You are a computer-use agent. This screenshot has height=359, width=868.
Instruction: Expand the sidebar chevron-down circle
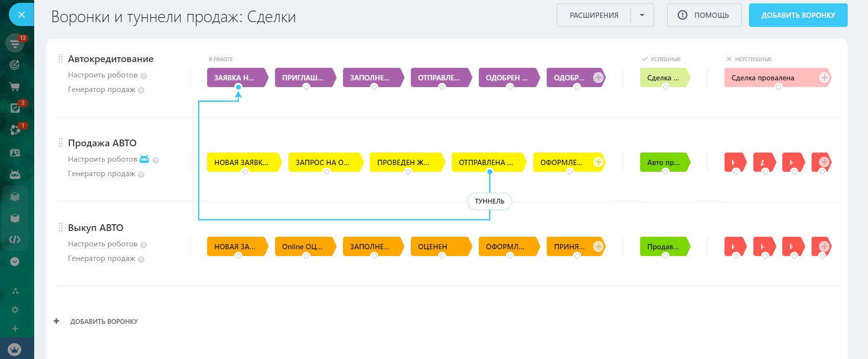(15, 261)
